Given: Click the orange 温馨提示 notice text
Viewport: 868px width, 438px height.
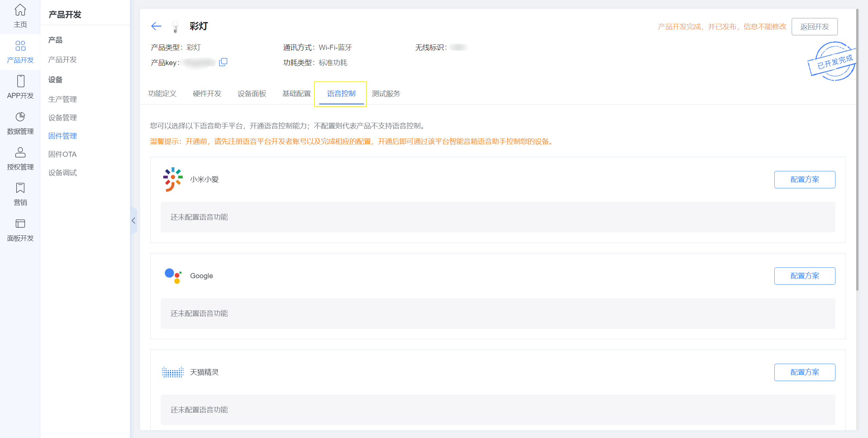Looking at the screenshot, I should tap(353, 141).
